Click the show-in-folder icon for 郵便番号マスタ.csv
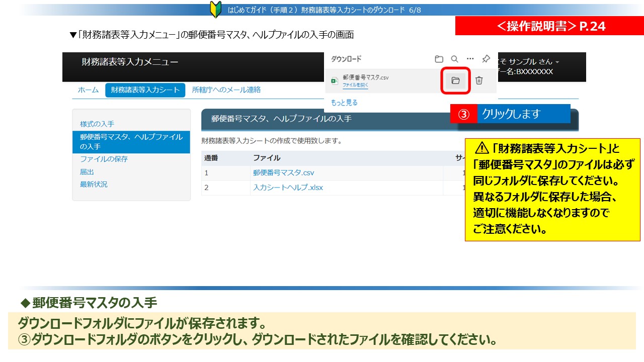The height and width of the screenshot is (362, 644). pos(456,80)
